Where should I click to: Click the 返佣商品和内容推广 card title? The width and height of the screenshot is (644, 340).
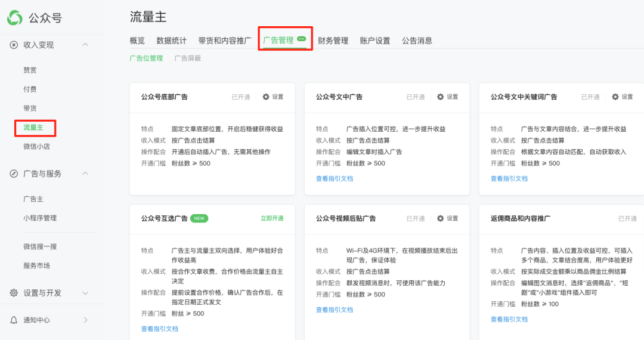(x=521, y=218)
